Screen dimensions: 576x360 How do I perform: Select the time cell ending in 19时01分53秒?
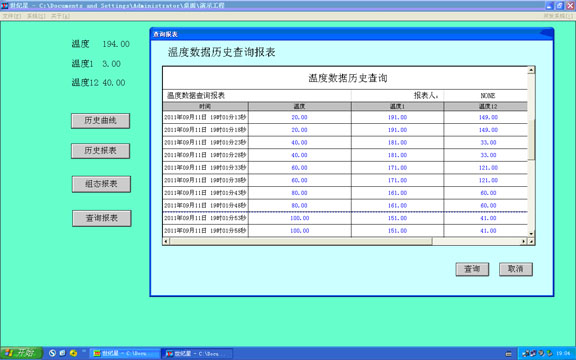coord(205,218)
